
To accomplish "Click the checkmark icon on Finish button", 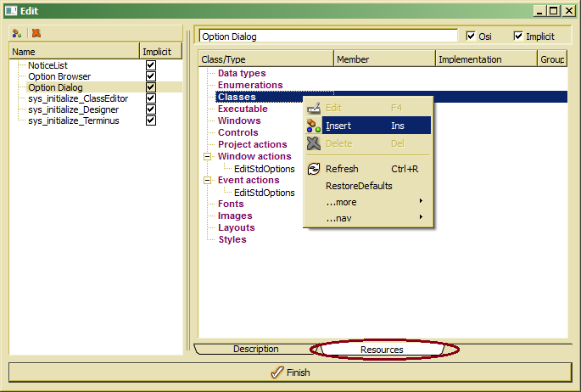I will tap(276, 372).
